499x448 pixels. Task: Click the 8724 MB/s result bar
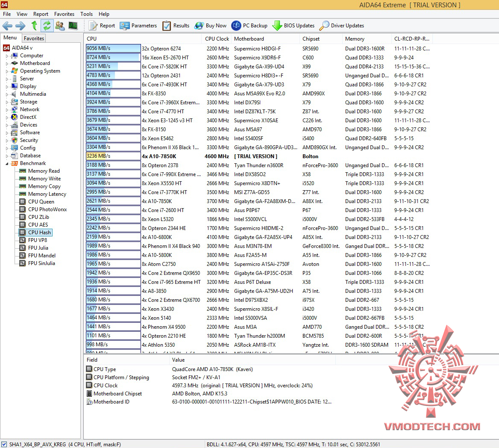[113, 57]
